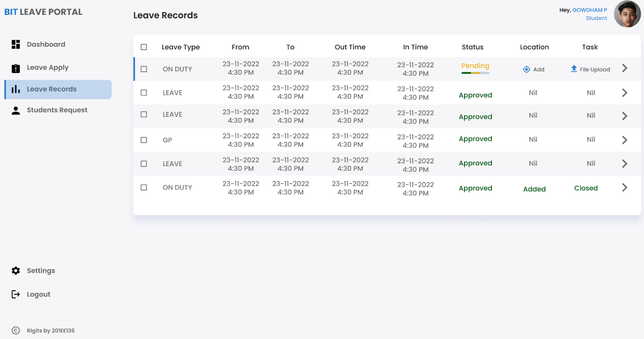Click the profile avatar photo
Image resolution: width=644 pixels, height=339 pixels.
click(627, 14)
